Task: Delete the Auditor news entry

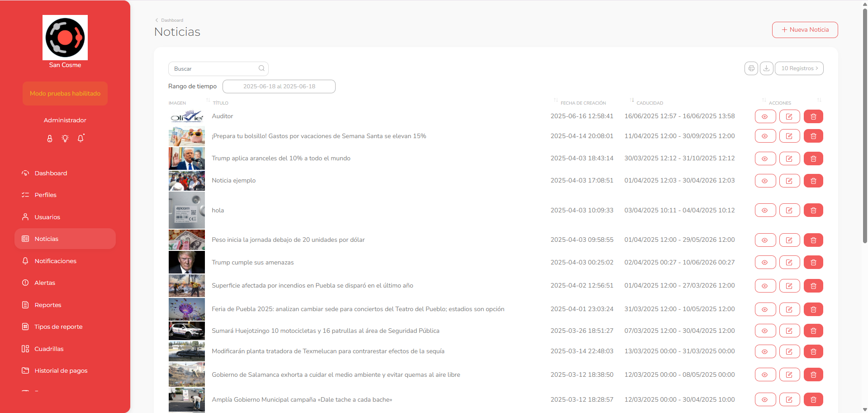Action: 813,116
